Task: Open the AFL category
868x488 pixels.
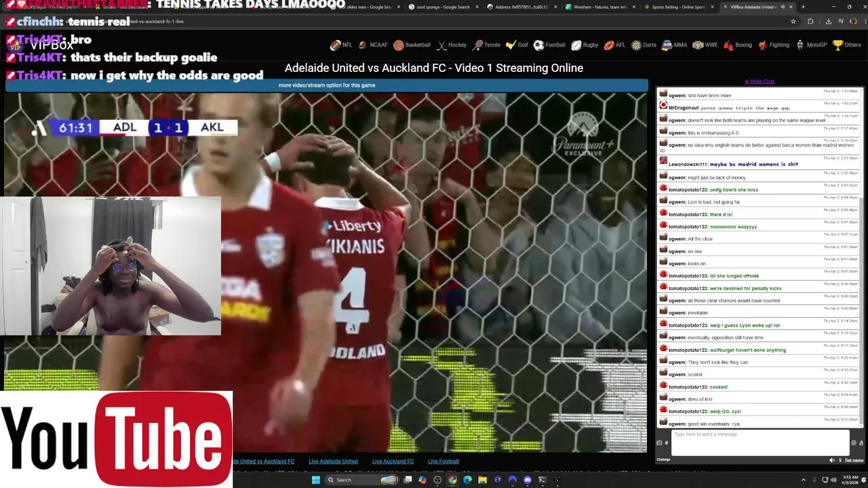Action: point(614,45)
